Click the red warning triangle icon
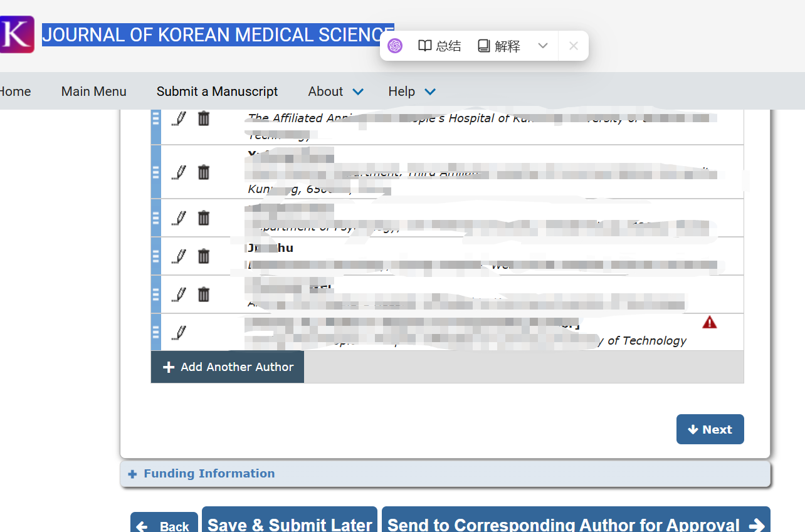Image resolution: width=805 pixels, height=532 pixels. 709,323
